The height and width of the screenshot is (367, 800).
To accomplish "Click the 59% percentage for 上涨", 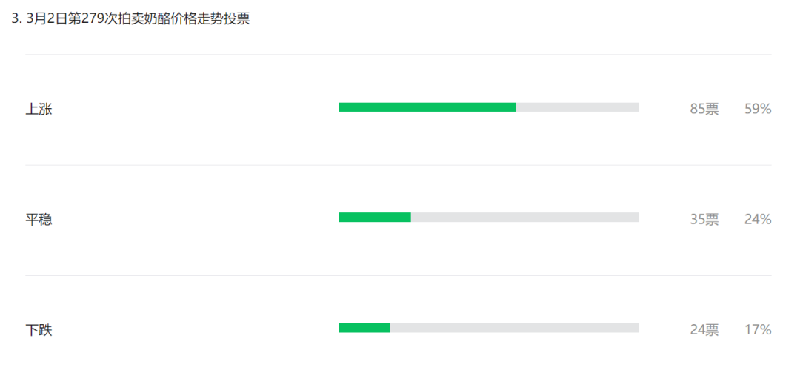I will click(x=758, y=109).
